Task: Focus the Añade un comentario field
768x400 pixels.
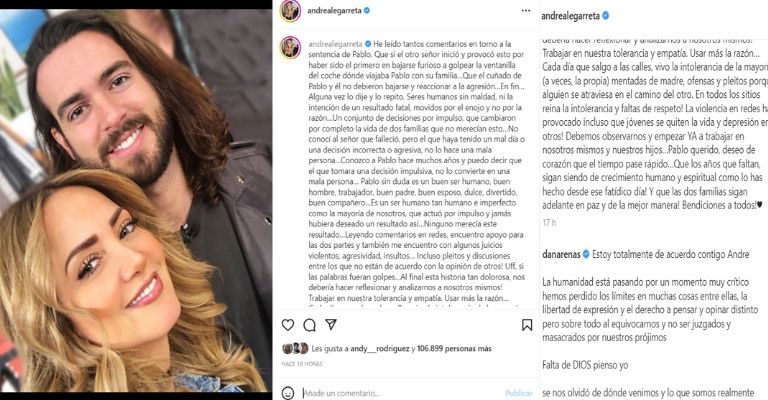Action: click(402, 393)
